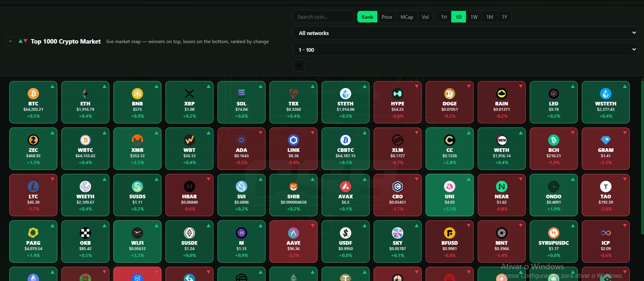Click the CC change +2.8%
The image size is (644, 281).
[450, 162]
